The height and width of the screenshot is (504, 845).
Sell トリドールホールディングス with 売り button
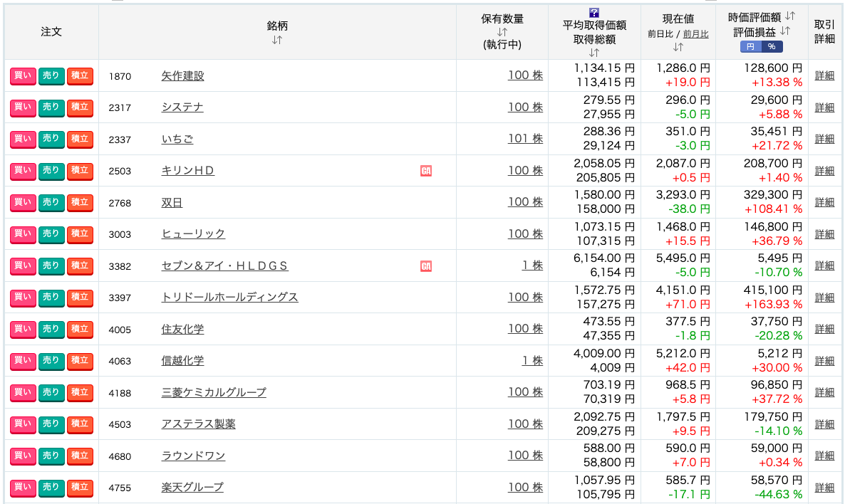click(x=51, y=298)
